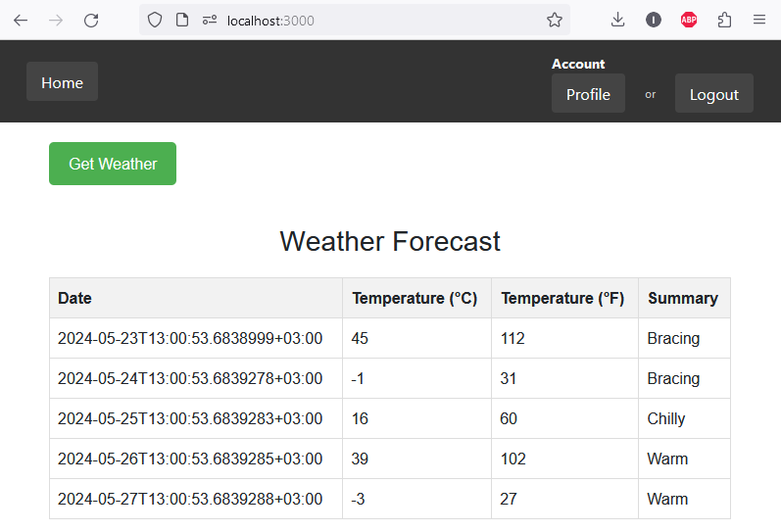Click the browser back arrow

(21, 20)
